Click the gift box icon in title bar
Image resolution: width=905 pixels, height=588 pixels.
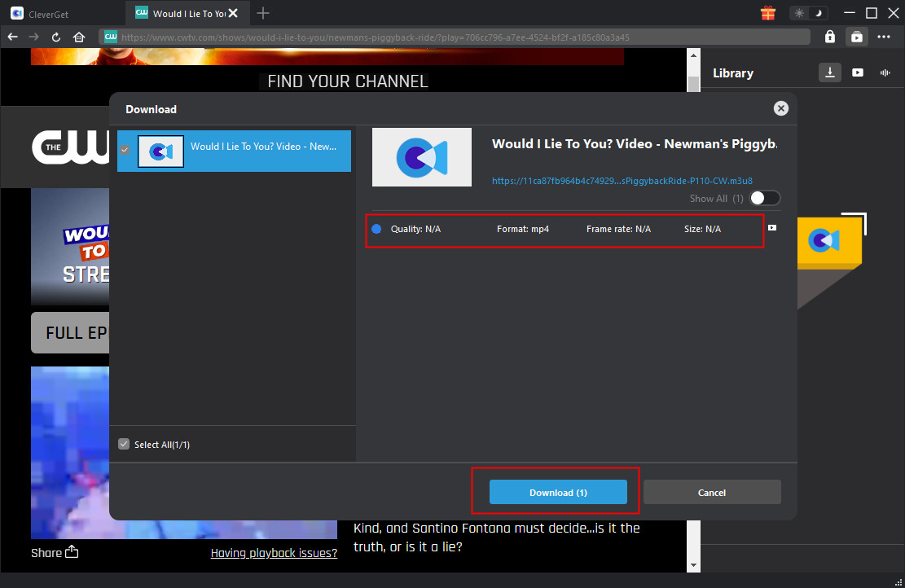click(x=767, y=13)
